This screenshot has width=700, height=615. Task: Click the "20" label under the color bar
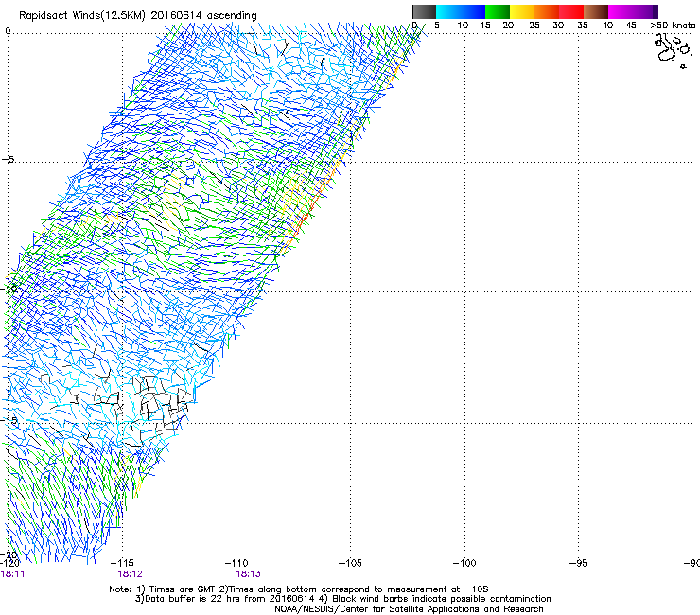[508, 26]
